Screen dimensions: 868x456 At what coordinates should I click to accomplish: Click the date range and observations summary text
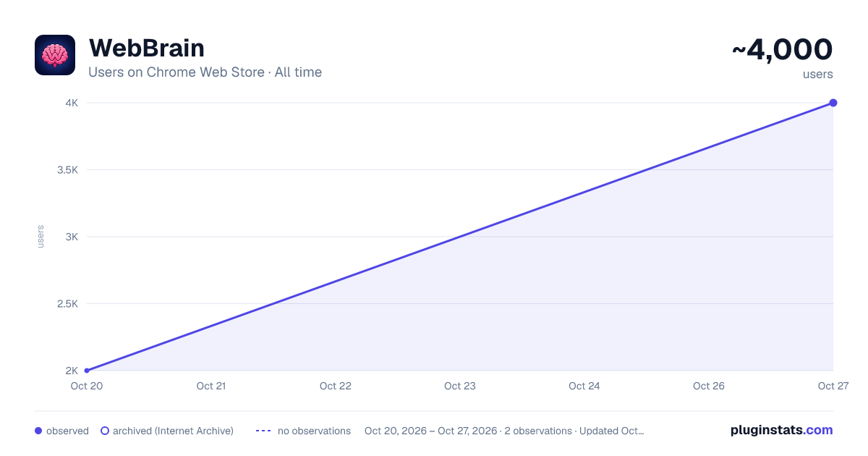click(x=504, y=431)
